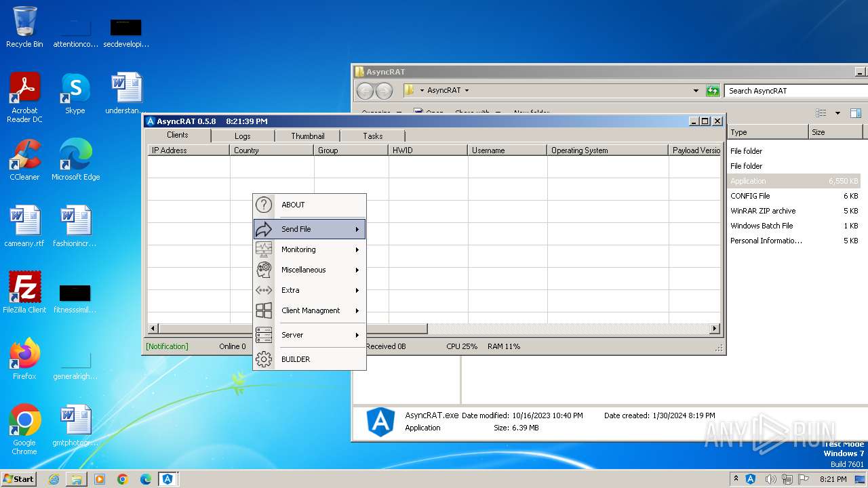The width and height of the screenshot is (868, 488).
Task: Open Microsoft Edge desktop shortcut
Action: coord(75,160)
